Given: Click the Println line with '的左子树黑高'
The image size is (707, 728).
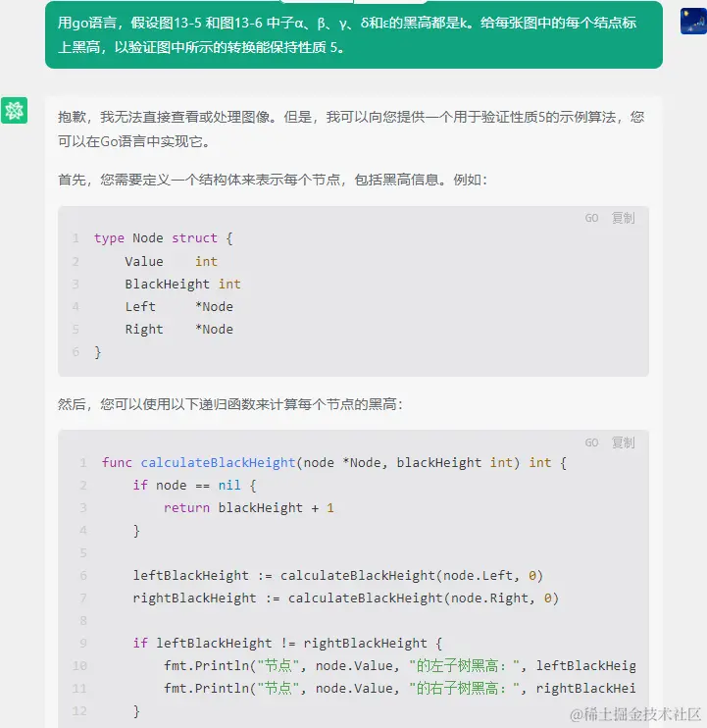Looking at the screenshot, I should (399, 666).
